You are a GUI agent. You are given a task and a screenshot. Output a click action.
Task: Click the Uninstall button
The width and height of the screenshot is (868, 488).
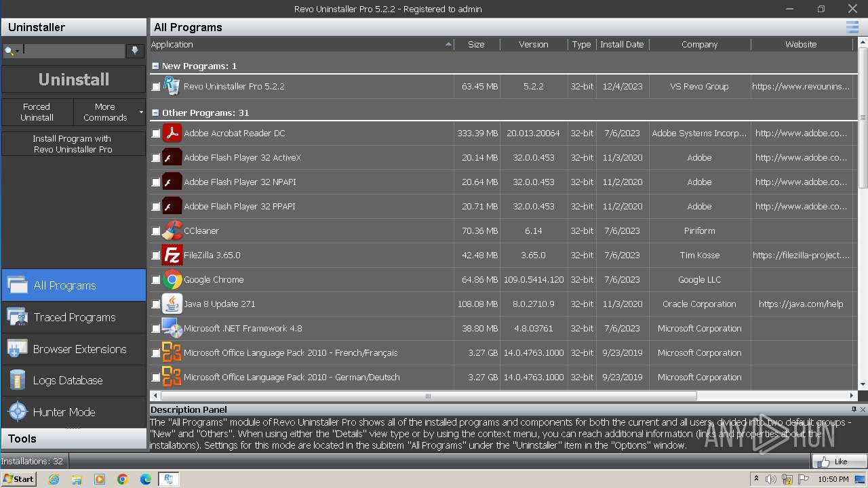pos(73,79)
